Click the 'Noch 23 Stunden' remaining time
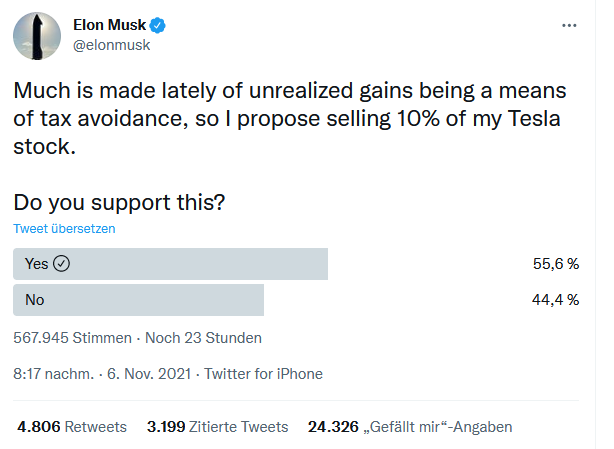614x449 pixels. pos(204,337)
